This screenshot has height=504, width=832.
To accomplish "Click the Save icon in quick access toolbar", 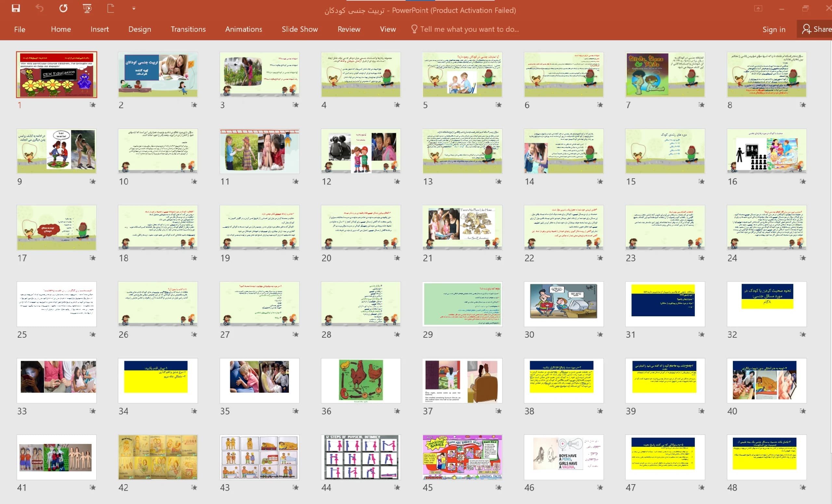I will click(16, 8).
